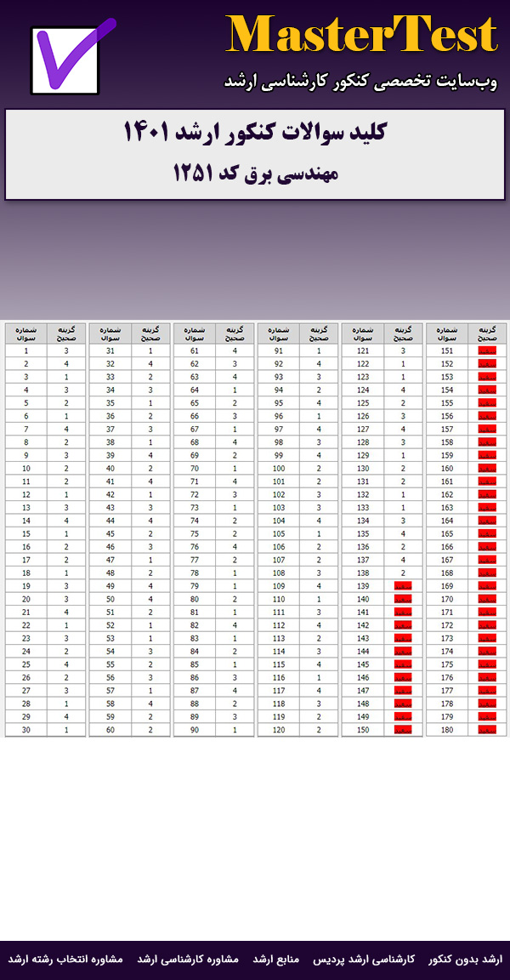Open مشاوره انتخاب رشته ارشد footer link
Viewport: 510px width, 980px height.
coord(66,959)
